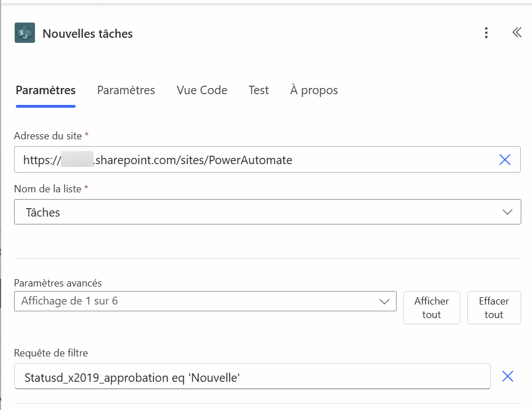Clear the site address with X
The image size is (532, 410).
click(505, 160)
